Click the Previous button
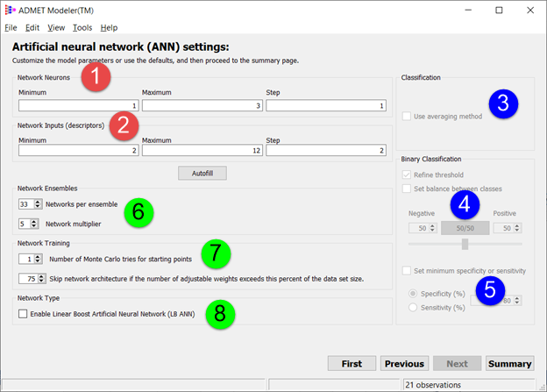The width and height of the screenshot is (547, 392). coord(404,363)
